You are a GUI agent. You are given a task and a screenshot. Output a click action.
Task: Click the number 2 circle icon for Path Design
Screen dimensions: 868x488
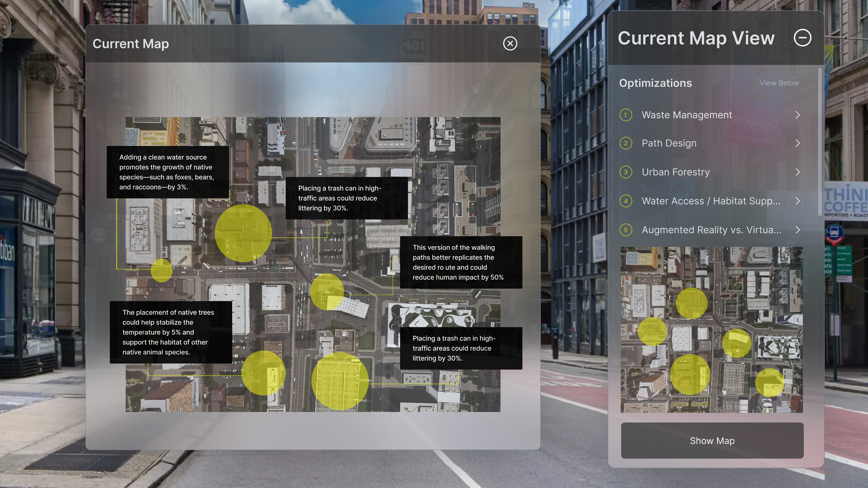[x=626, y=143]
